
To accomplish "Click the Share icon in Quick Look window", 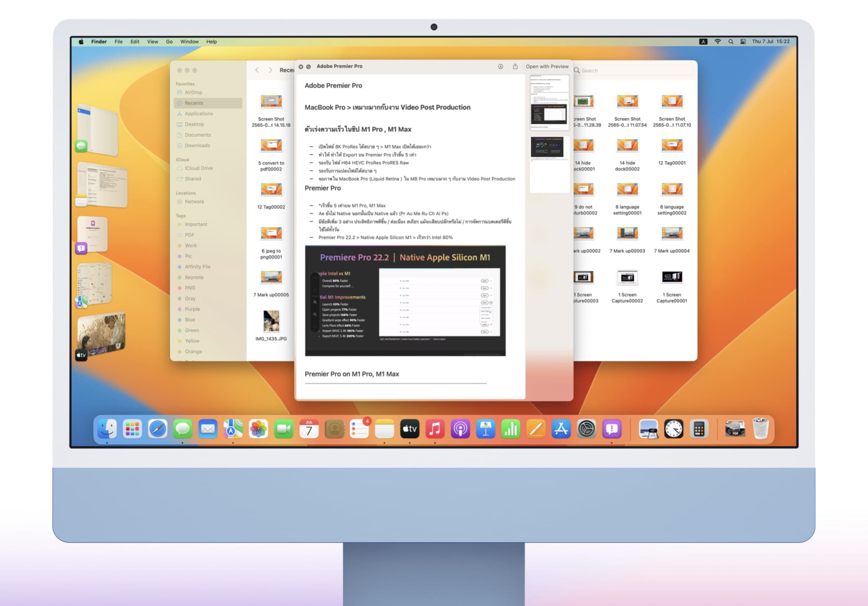I will click(515, 66).
